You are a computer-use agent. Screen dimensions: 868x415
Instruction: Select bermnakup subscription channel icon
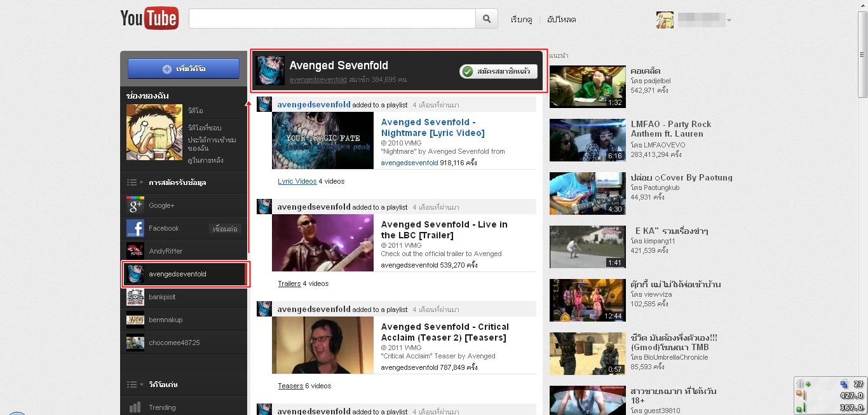[135, 320]
